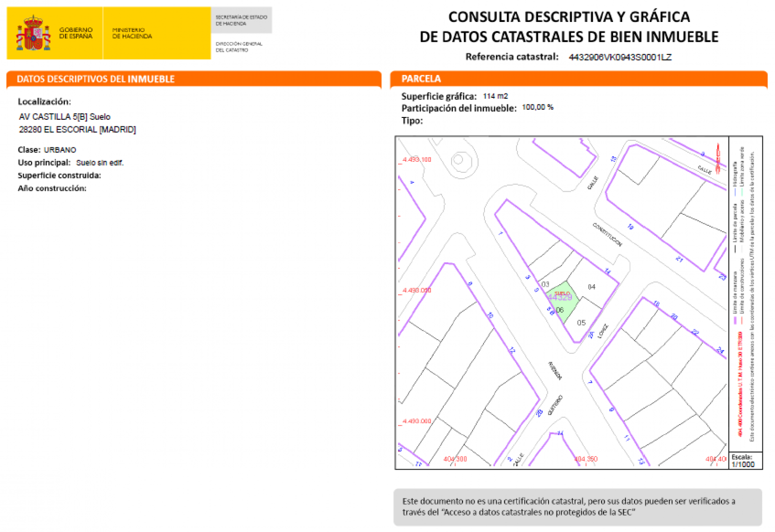The image size is (775, 532).
Task: Select the text 28280 EL ESCORIAL [MADRID]
Action: point(77,130)
